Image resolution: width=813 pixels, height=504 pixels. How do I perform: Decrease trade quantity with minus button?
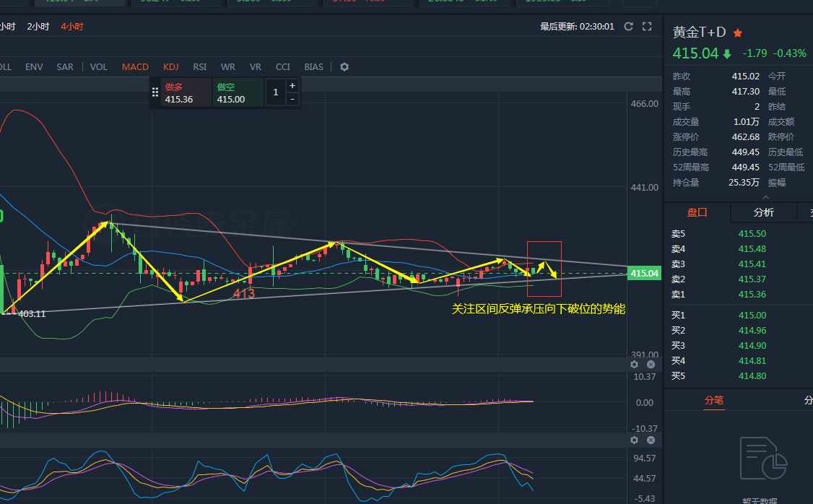click(x=292, y=99)
